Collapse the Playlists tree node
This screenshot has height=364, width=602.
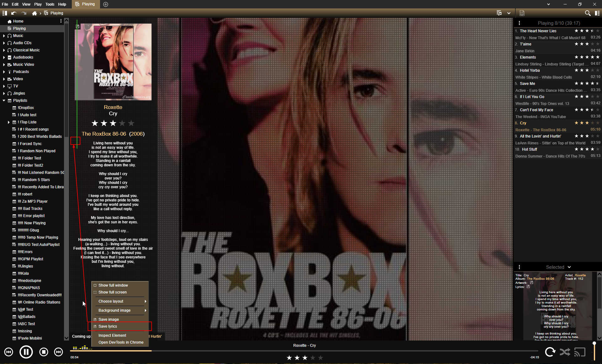point(4,101)
